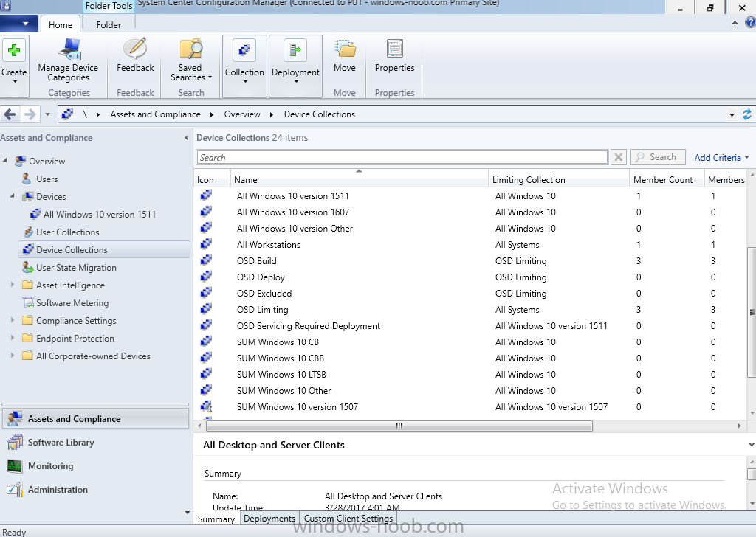Expand the Asset Intelligence node
The height and width of the screenshot is (537, 756).
pyautogui.click(x=13, y=285)
